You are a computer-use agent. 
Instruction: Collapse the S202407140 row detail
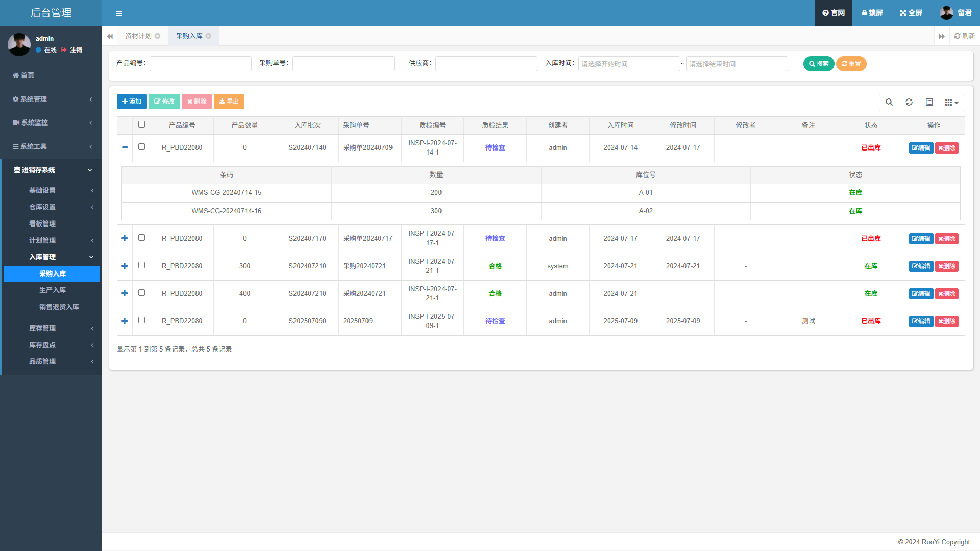click(125, 147)
